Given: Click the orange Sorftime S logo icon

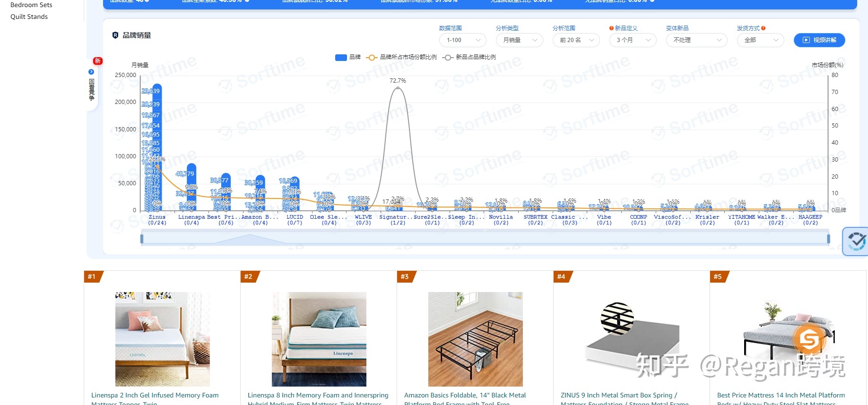Looking at the screenshot, I should [x=809, y=339].
